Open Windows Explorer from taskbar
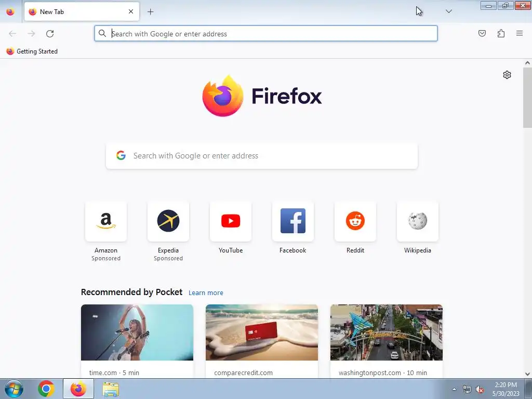Viewport: 532px width, 399px height. pos(111,389)
